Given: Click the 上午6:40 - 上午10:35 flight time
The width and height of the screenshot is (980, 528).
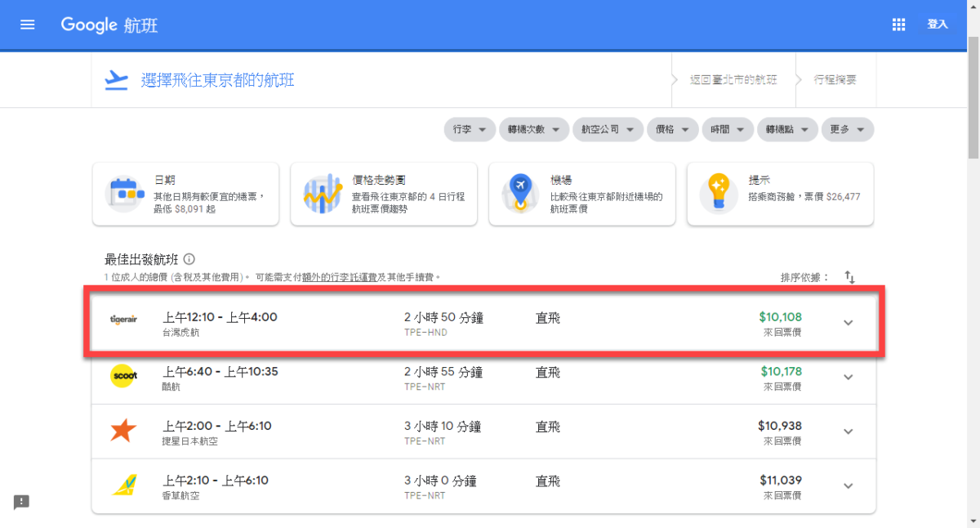Looking at the screenshot, I should (220, 372).
